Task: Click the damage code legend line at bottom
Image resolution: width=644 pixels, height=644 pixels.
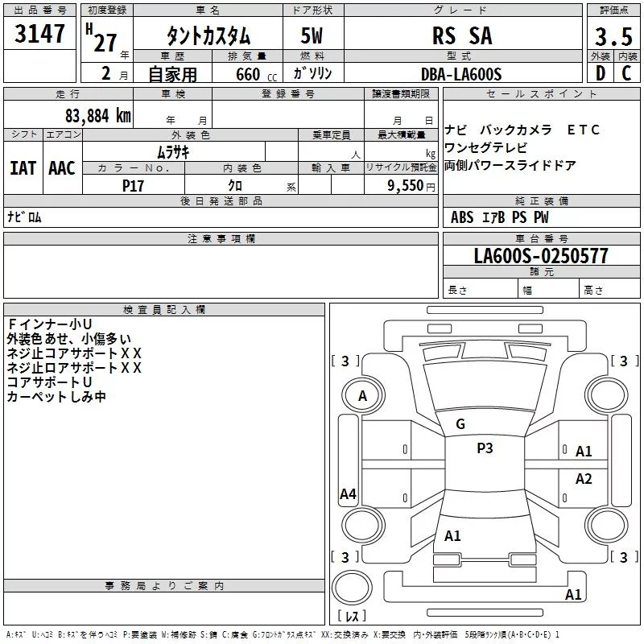Action: tap(283, 635)
